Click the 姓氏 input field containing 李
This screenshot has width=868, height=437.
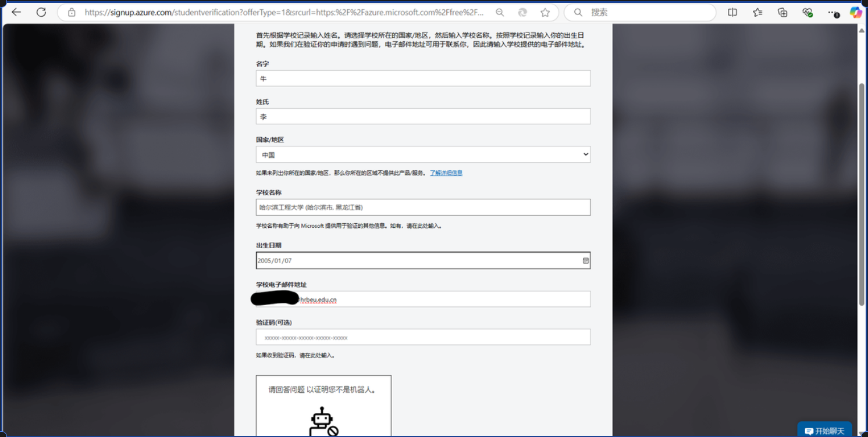click(x=423, y=116)
